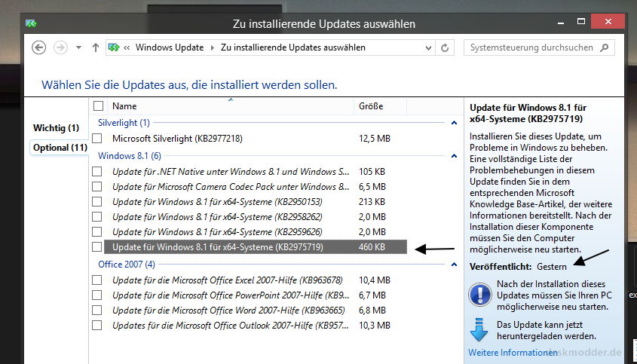Go up one level with the up arrow
637x364 pixels.
click(x=96, y=47)
